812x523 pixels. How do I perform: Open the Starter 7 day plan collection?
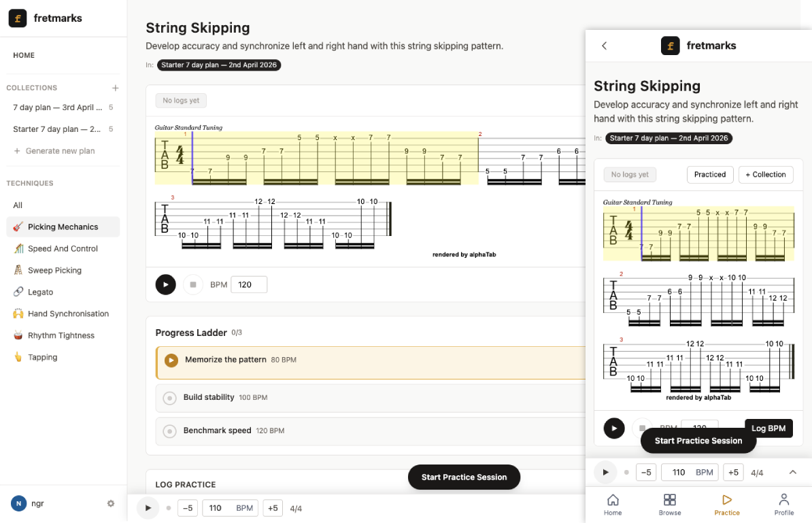point(57,129)
